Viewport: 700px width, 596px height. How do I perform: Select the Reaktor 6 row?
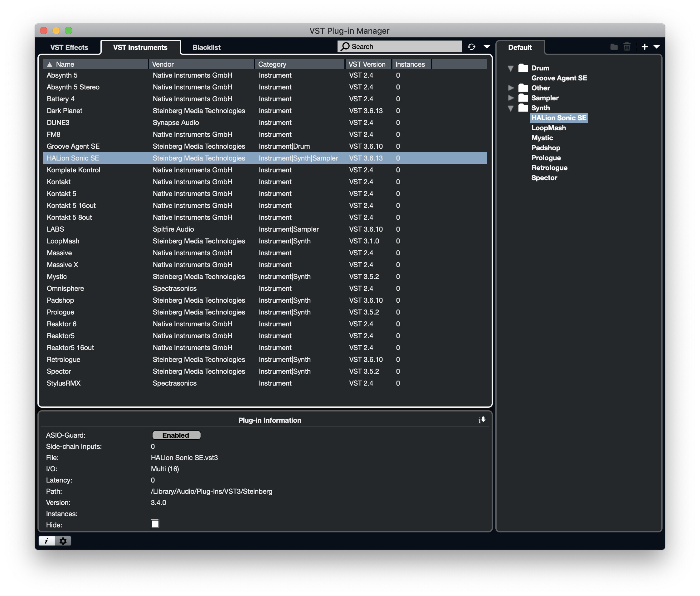(265, 324)
